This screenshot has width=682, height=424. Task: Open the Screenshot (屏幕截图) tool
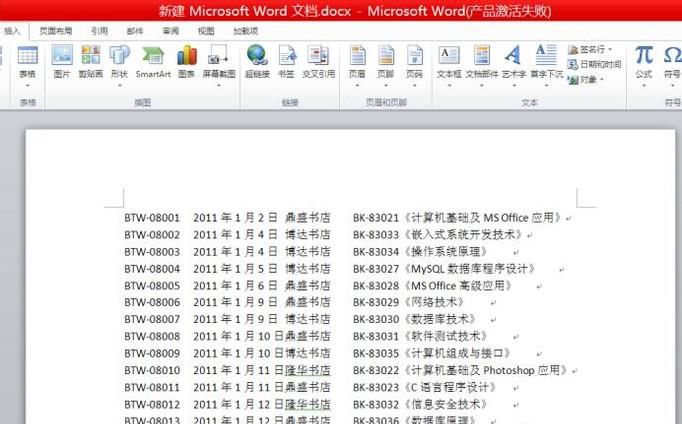(x=219, y=65)
